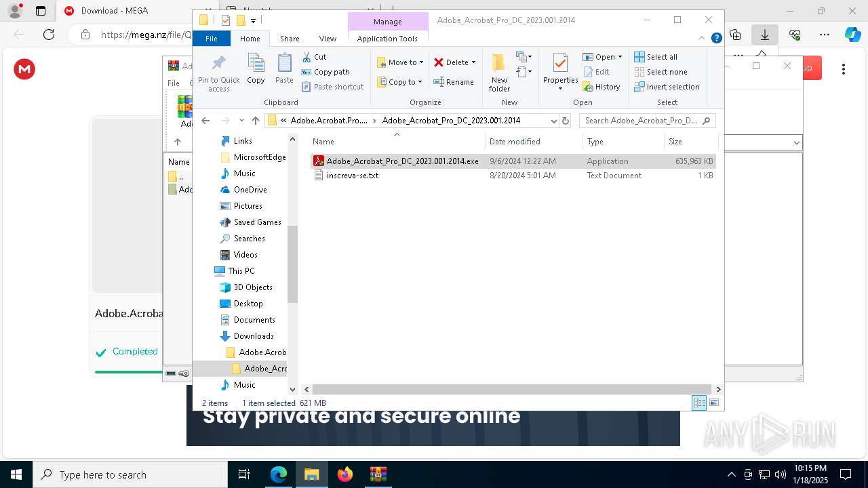Click Invert selection
The height and width of the screenshot is (488, 868).
coord(667,87)
